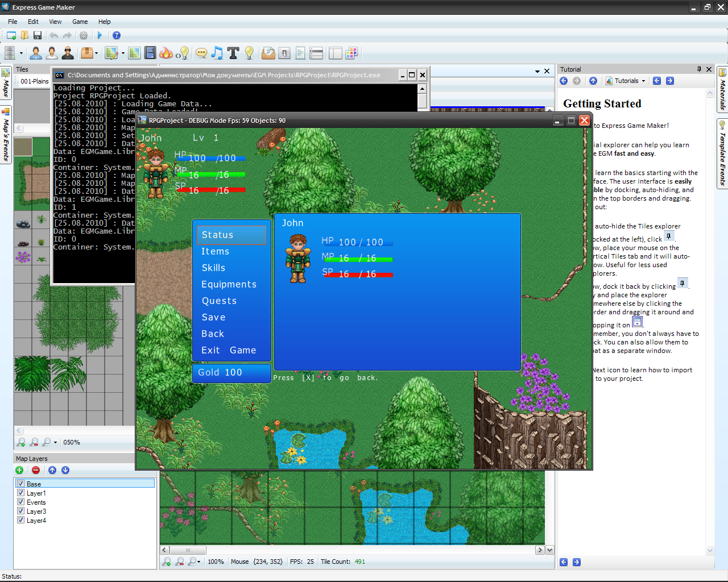Toggle the Layer1 visibility checkbox
The width and height of the screenshot is (728, 582).
(x=21, y=493)
